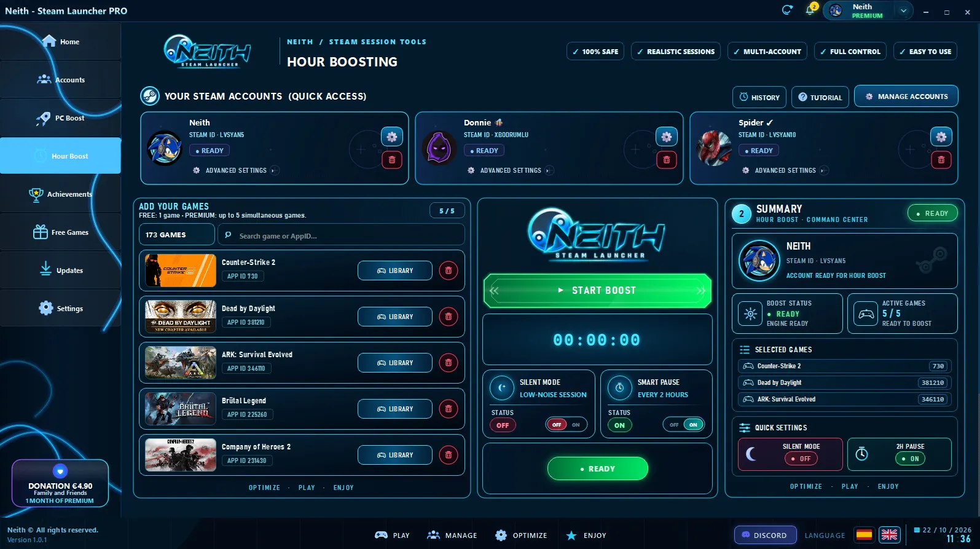Viewport: 980px width, 549px height.
Task: Click Neith account avatar in Quick Access
Action: pos(165,148)
